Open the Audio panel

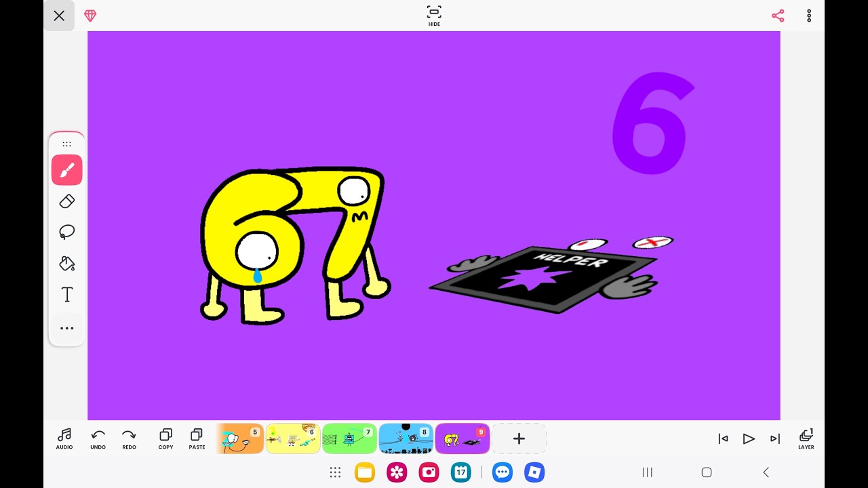point(64,439)
